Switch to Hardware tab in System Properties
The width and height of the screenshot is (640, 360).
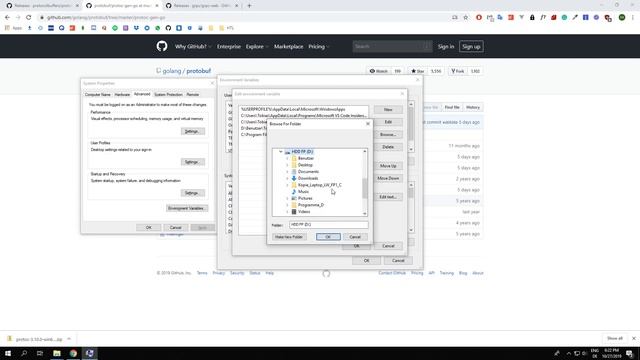[x=122, y=95]
